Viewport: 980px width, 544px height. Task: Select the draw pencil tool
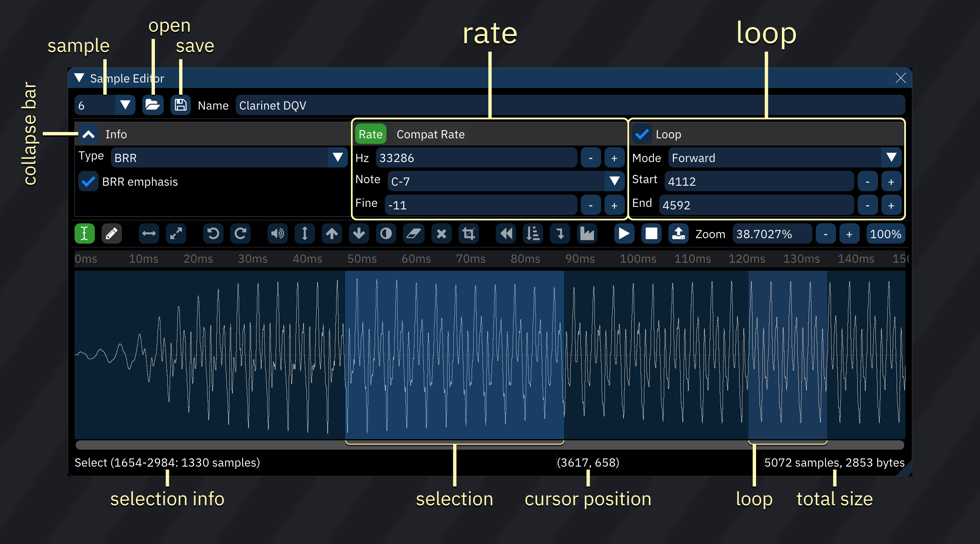pyautogui.click(x=112, y=234)
